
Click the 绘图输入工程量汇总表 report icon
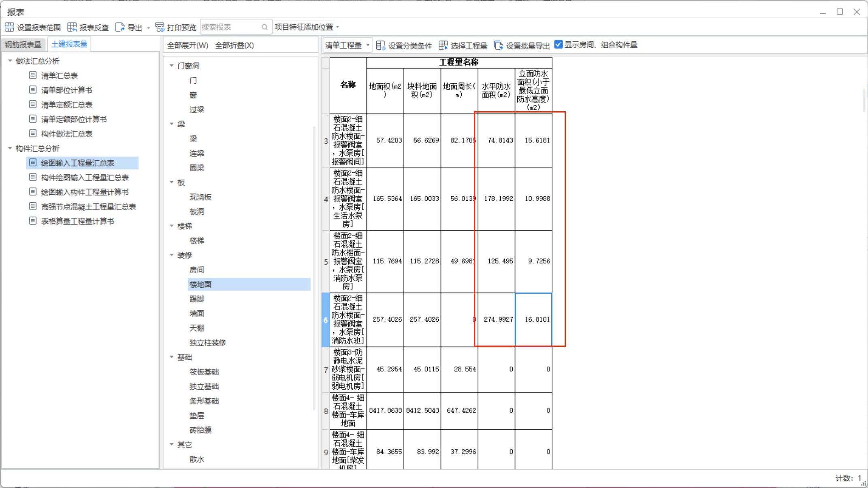(x=33, y=163)
